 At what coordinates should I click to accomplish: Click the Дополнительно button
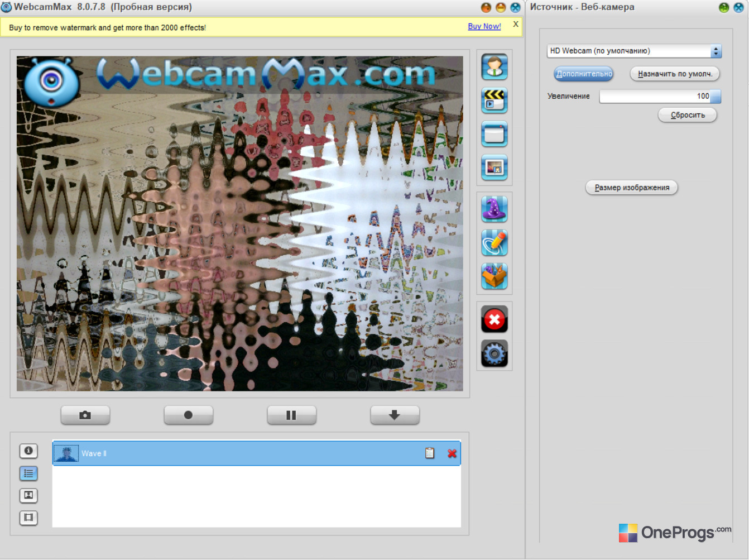(584, 74)
